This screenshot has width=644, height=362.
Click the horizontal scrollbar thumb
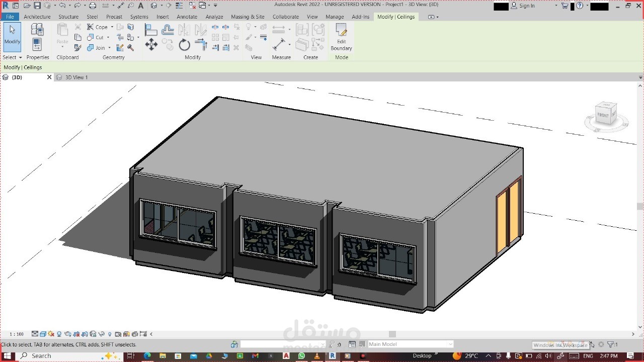tap(392, 334)
